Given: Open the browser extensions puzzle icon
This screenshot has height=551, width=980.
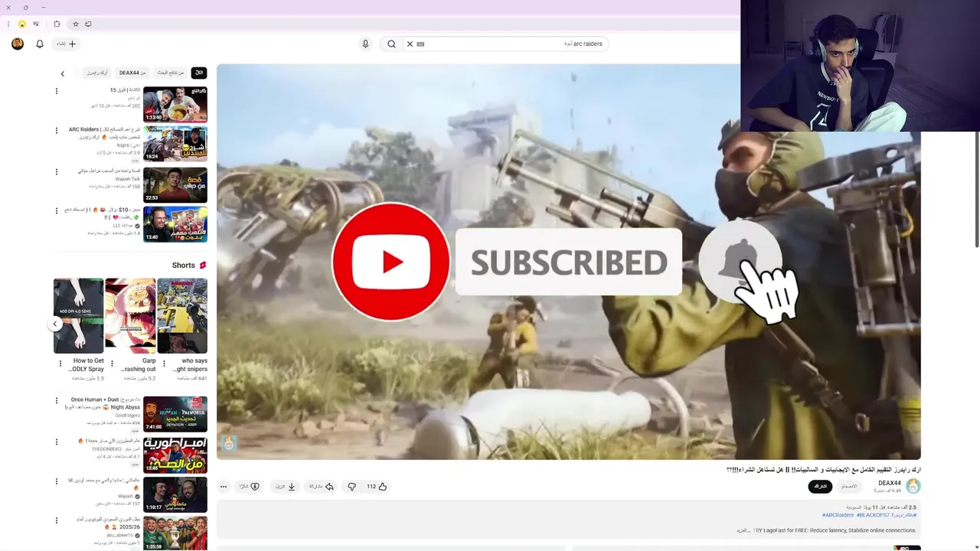Looking at the screenshot, I should pos(57,24).
